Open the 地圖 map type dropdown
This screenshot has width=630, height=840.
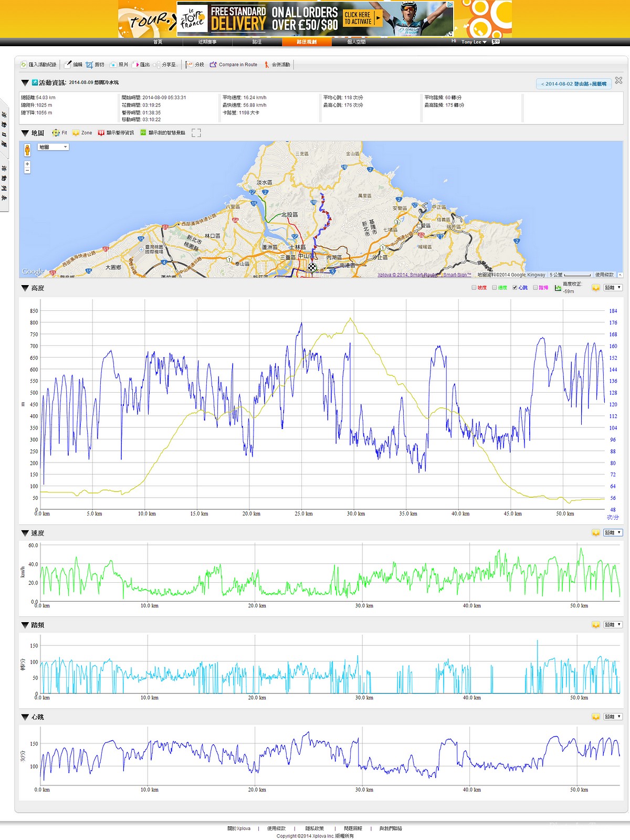point(54,147)
